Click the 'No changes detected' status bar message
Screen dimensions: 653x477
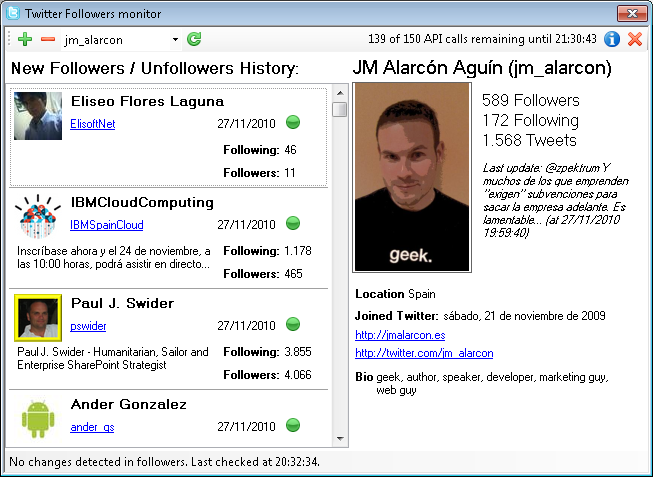pyautogui.click(x=164, y=462)
